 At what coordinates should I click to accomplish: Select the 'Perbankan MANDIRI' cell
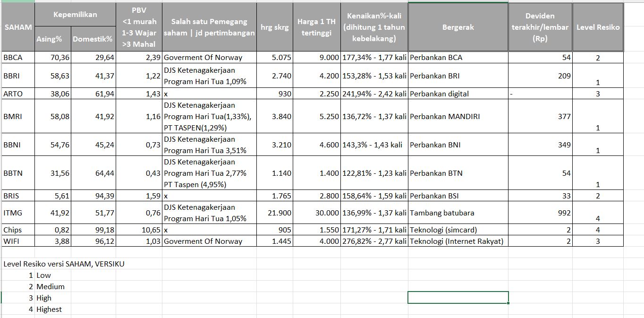pos(458,116)
